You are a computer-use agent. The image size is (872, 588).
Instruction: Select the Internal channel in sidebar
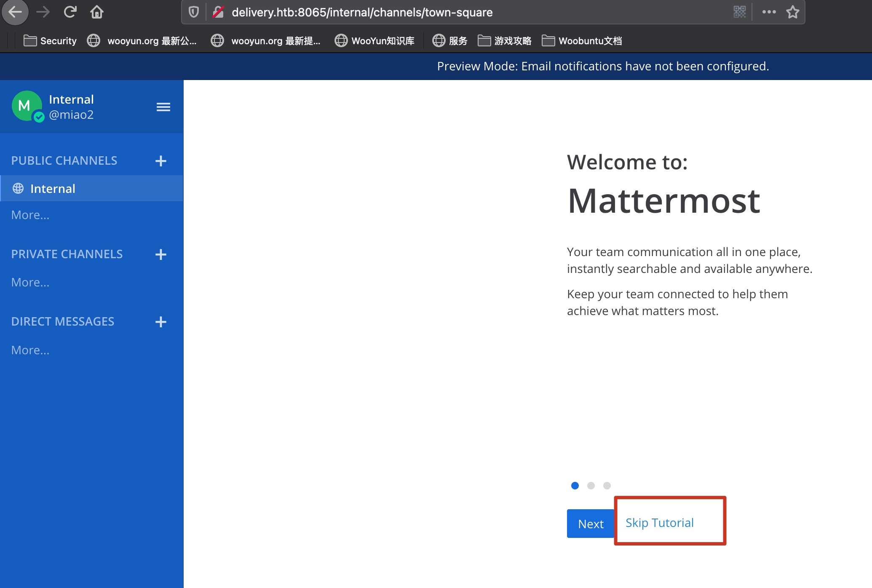pos(53,189)
